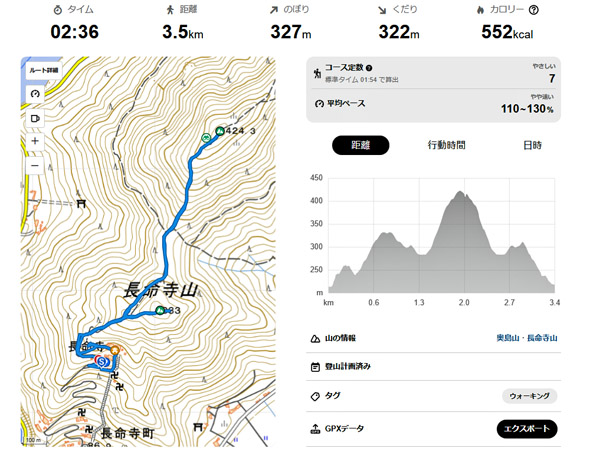
Task: Click the cup-shaped map tool icon
Action: coord(35,117)
